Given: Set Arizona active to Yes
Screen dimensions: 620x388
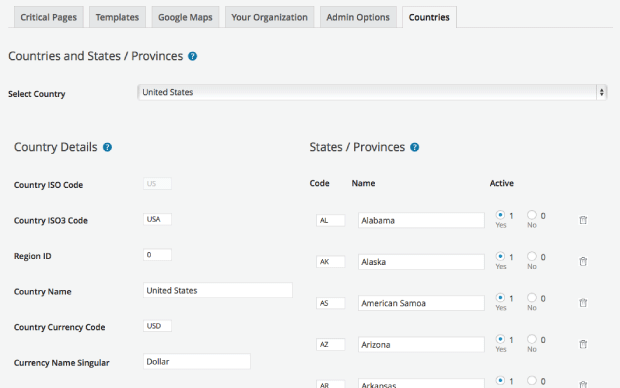Looking at the screenshot, I should point(500,339).
